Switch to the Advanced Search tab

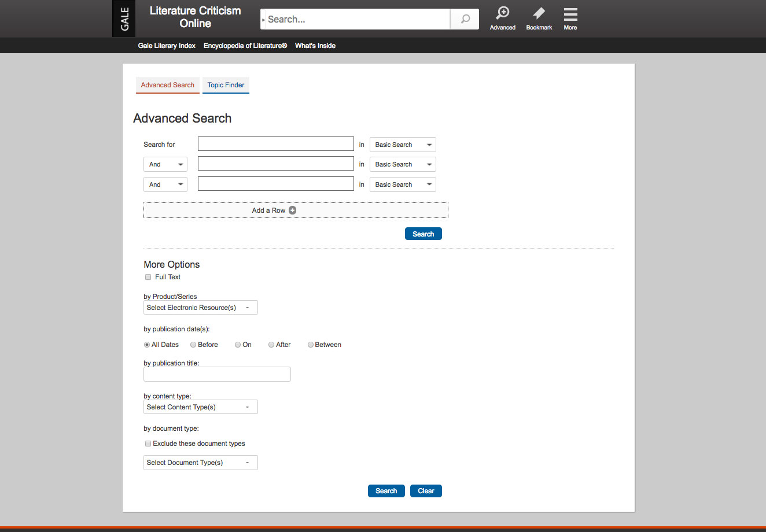tap(168, 85)
